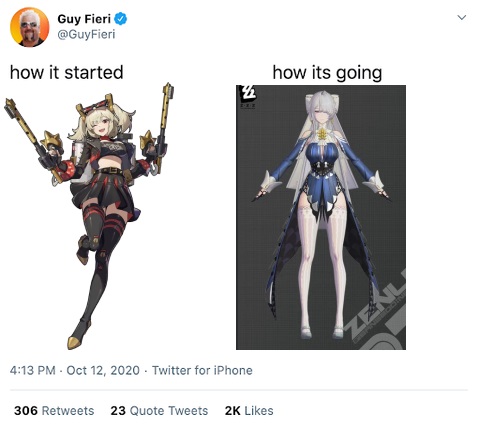Open the @GuyFieri handle link
The image size is (477, 429).
click(x=86, y=35)
